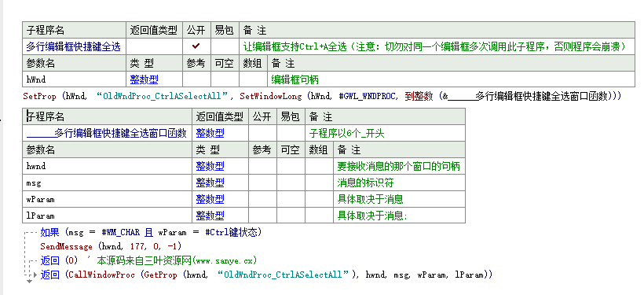Click the 整数型 type of the lowercase hwnd parameter
Image resolution: width=644 pixels, height=295 pixels.
210,166
